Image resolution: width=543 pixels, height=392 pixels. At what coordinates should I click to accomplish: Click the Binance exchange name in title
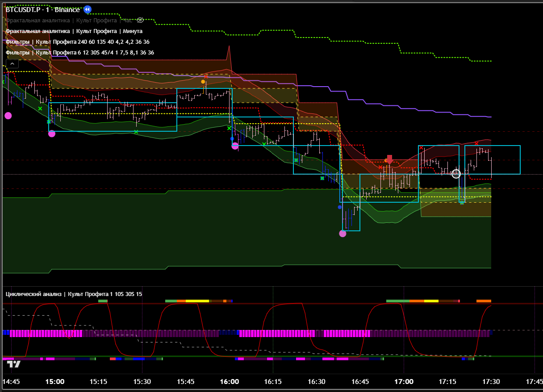tap(67, 9)
